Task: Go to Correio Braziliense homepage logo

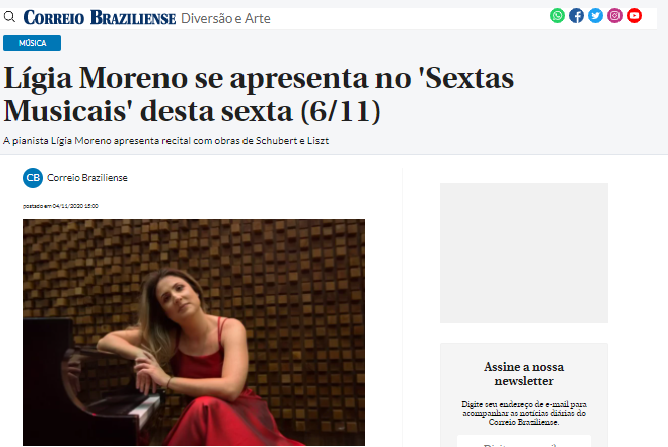Action: (100, 18)
